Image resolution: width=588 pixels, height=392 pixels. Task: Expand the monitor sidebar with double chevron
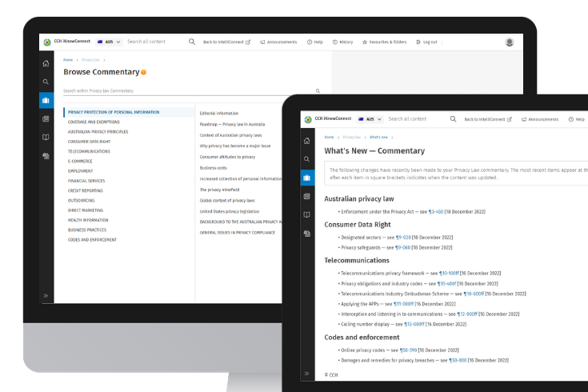(46, 295)
